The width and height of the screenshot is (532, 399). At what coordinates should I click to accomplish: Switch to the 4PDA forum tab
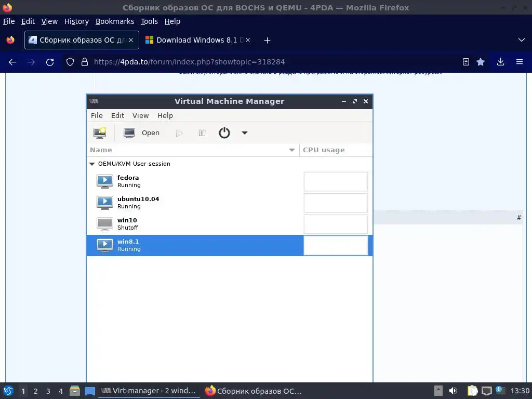(x=82, y=40)
